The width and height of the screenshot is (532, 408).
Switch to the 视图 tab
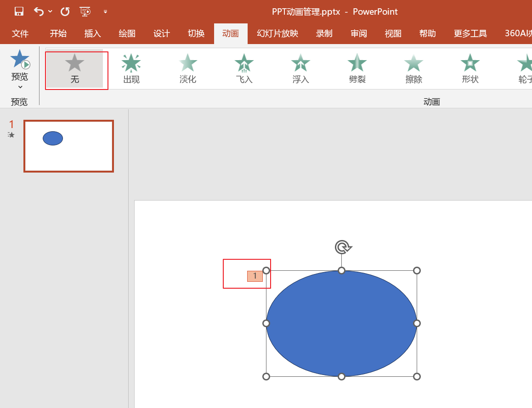393,34
